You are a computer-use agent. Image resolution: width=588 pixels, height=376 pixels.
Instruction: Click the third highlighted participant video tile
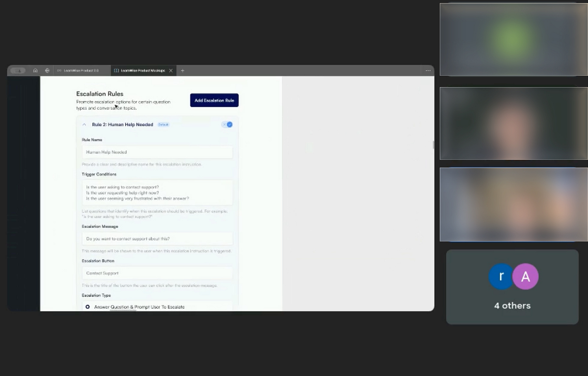[x=514, y=204]
